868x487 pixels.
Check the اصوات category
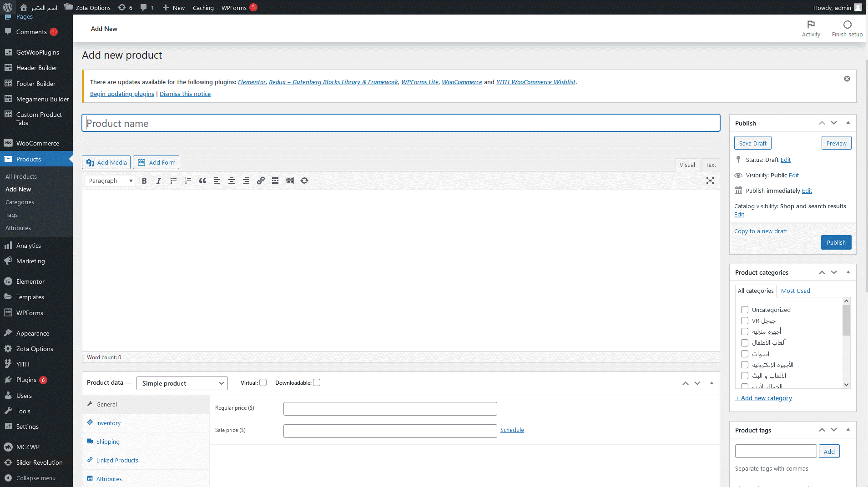(x=745, y=354)
